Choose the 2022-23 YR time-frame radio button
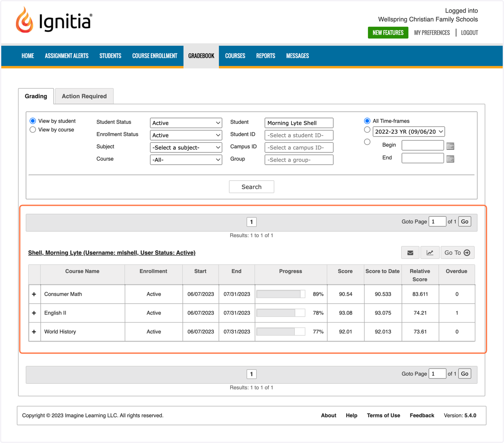The height and width of the screenshot is (443, 504). [367, 130]
